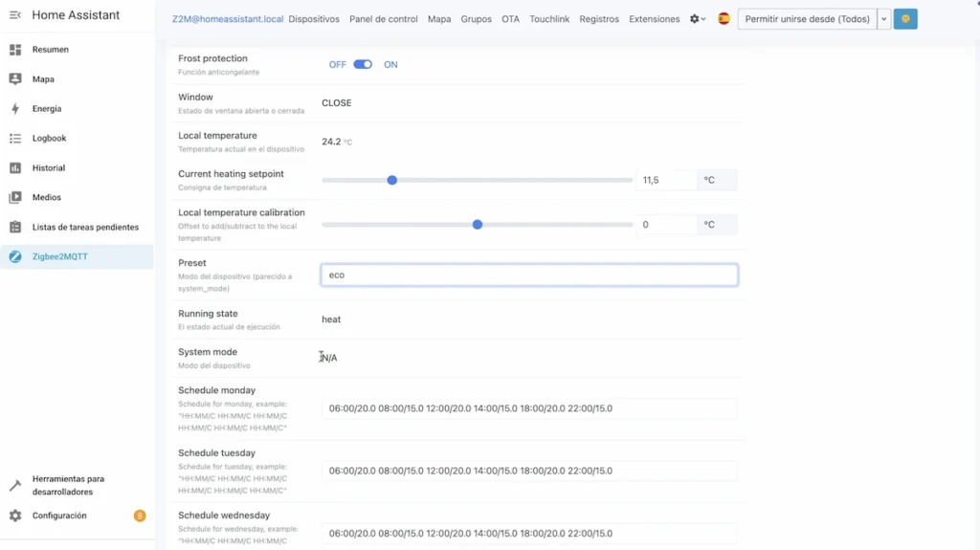Open the Z2M@homeassistant.local link
Image resolution: width=980 pixels, height=550 pixels.
(x=228, y=19)
